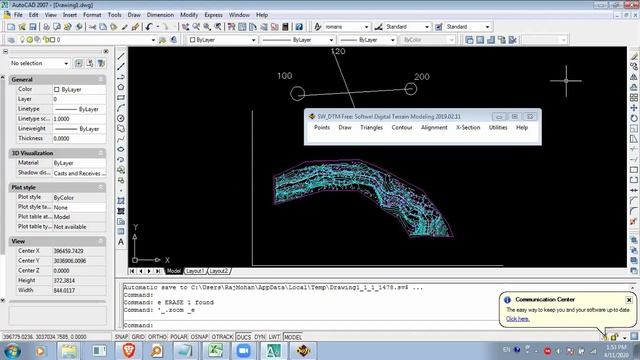Click the Help question mark toolbar icon

pyautogui.click(x=299, y=27)
